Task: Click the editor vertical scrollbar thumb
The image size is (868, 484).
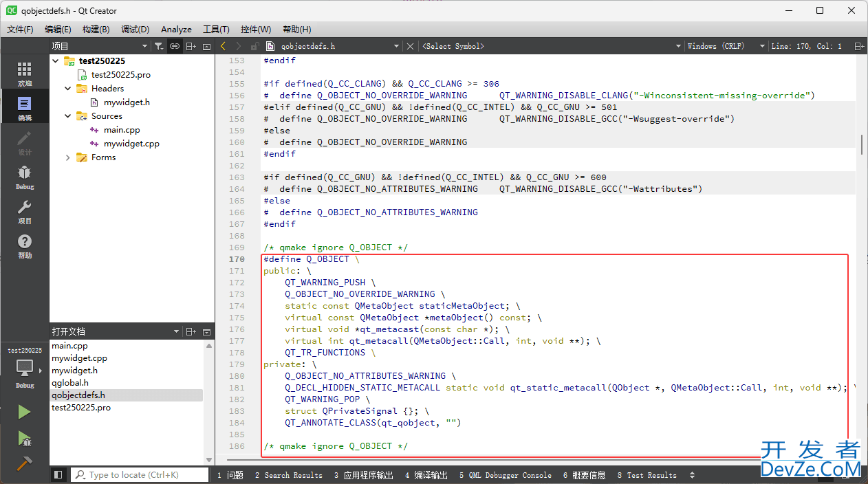Action: [x=862, y=144]
